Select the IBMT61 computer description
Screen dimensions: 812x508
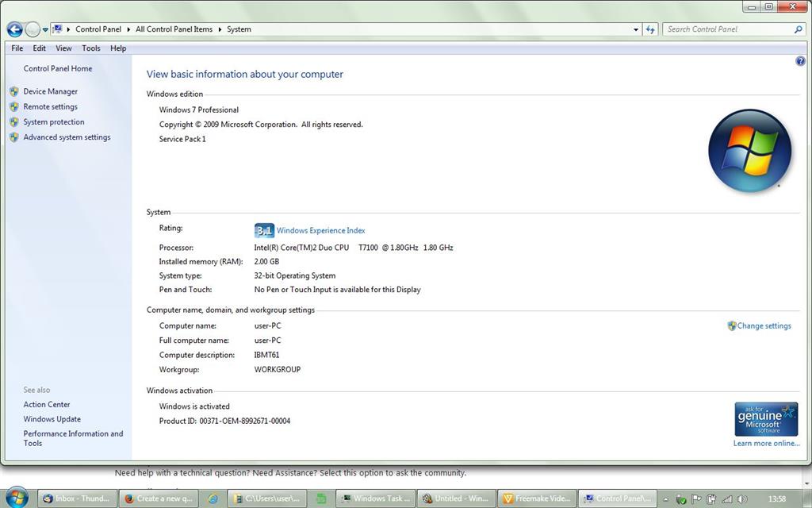(266, 355)
